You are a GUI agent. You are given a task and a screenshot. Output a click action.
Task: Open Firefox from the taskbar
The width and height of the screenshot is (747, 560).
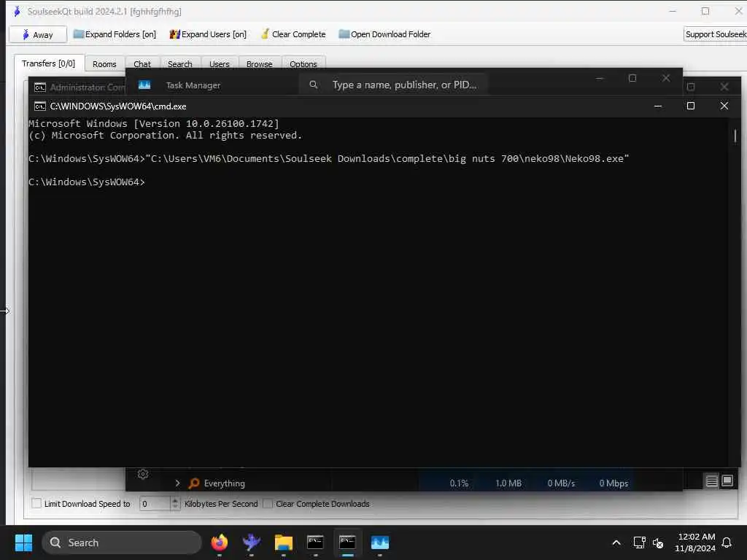(x=219, y=542)
